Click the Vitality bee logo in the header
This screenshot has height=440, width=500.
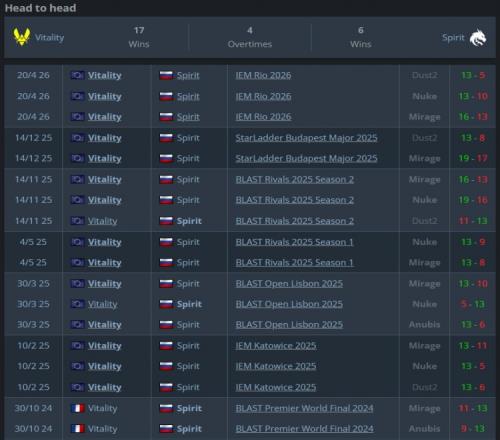click(22, 37)
